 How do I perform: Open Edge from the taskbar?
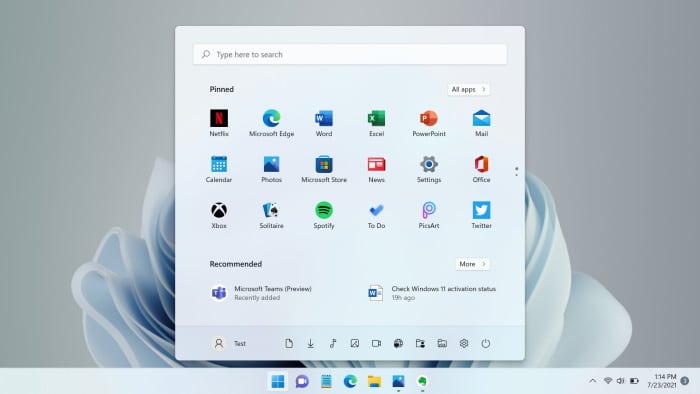pyautogui.click(x=350, y=381)
